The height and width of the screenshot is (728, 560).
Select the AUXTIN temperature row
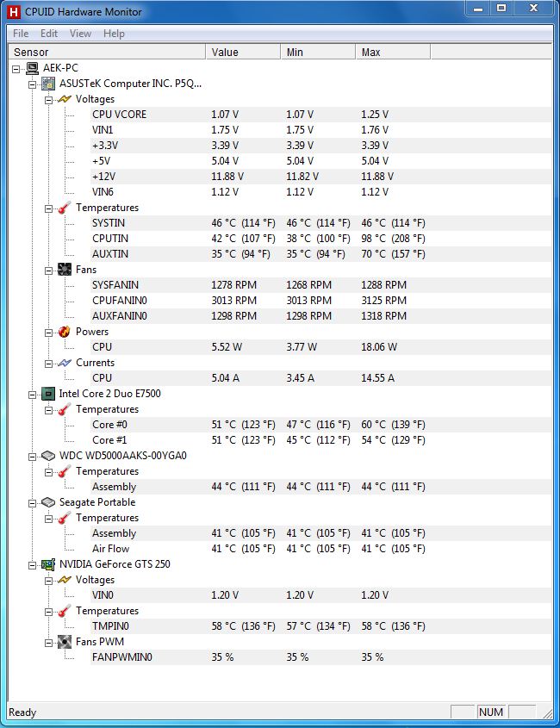tap(320, 254)
